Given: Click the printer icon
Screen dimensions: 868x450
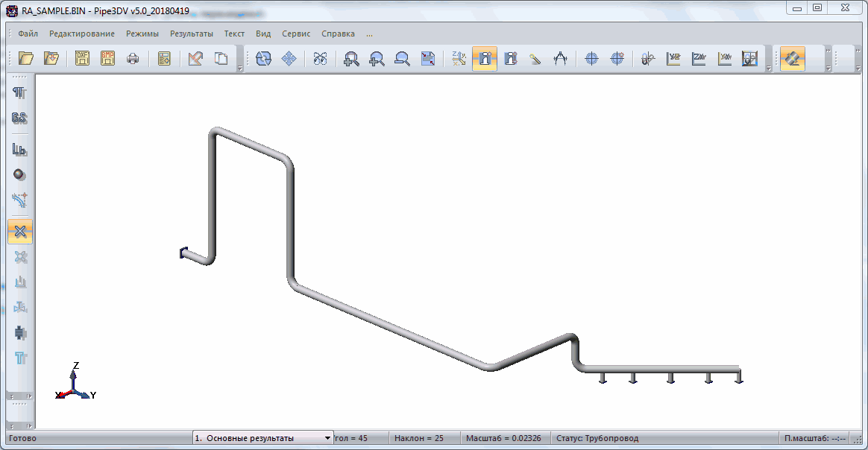Looking at the screenshot, I should (x=133, y=59).
